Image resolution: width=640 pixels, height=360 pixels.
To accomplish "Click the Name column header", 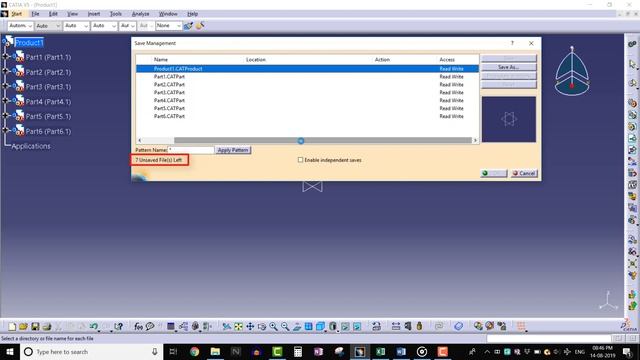I will (161, 60).
